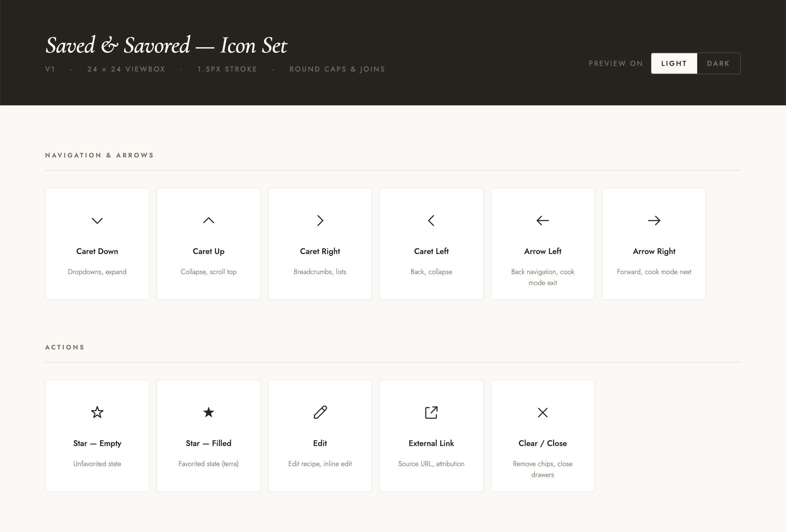Expand using the Caret Down dropdown glyph
Screen dimensions: 786x532
(97, 221)
